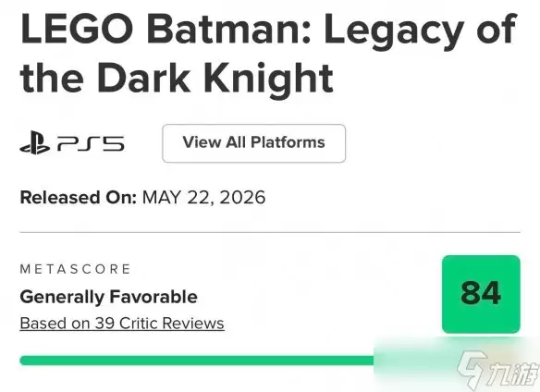Click the Released On label

tap(79, 197)
